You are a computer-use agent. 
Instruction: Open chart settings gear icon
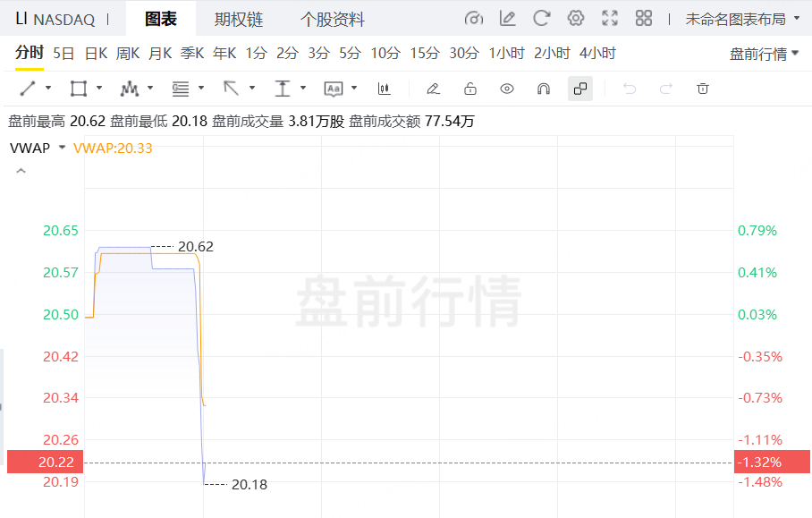tap(576, 19)
